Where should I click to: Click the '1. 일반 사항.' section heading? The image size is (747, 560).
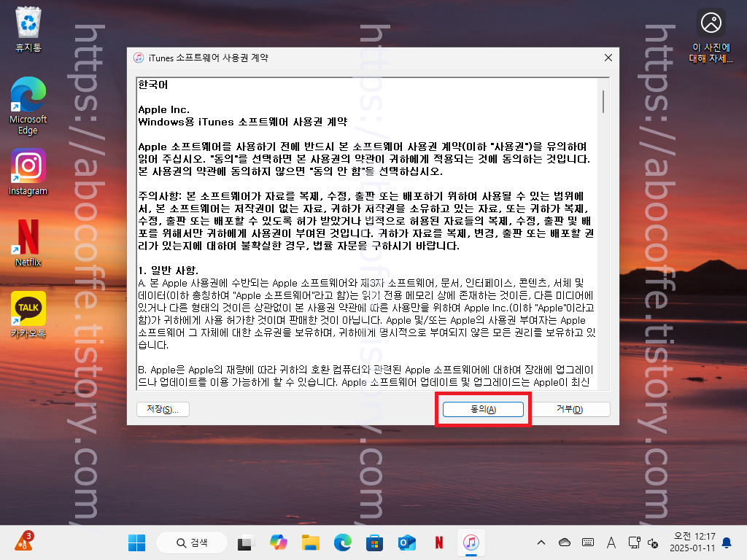pos(169,271)
